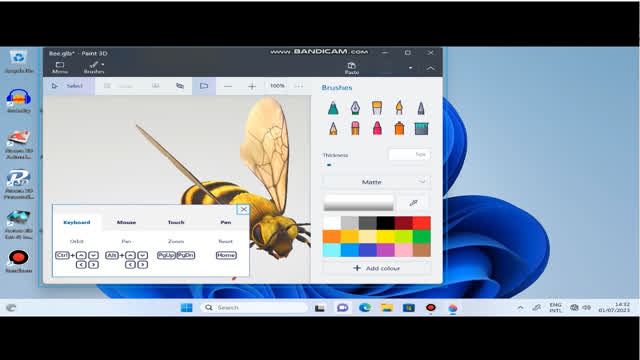
Task: Collapse the top ribbon chevron
Action: (431, 68)
